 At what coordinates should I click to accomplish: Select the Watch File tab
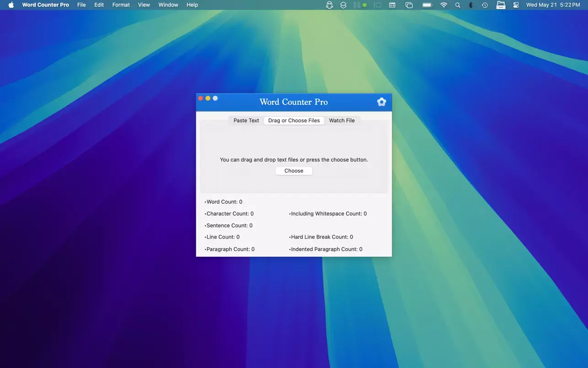(x=342, y=120)
